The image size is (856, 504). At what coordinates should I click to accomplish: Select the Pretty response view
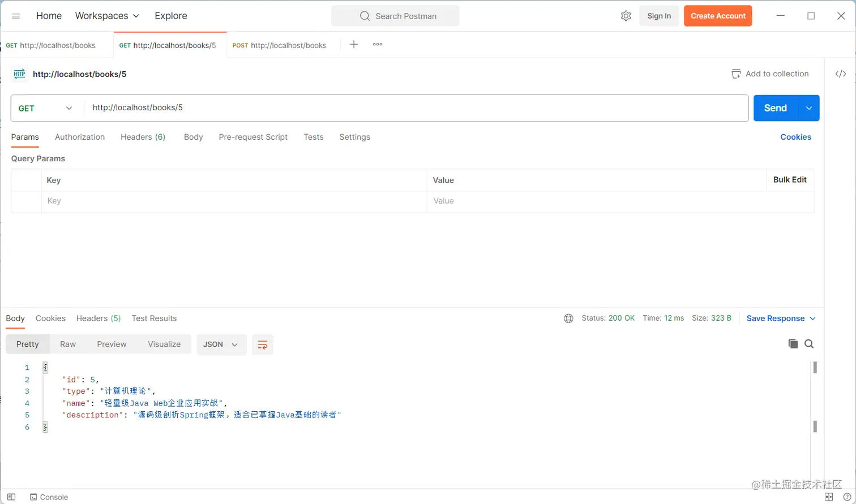[28, 344]
